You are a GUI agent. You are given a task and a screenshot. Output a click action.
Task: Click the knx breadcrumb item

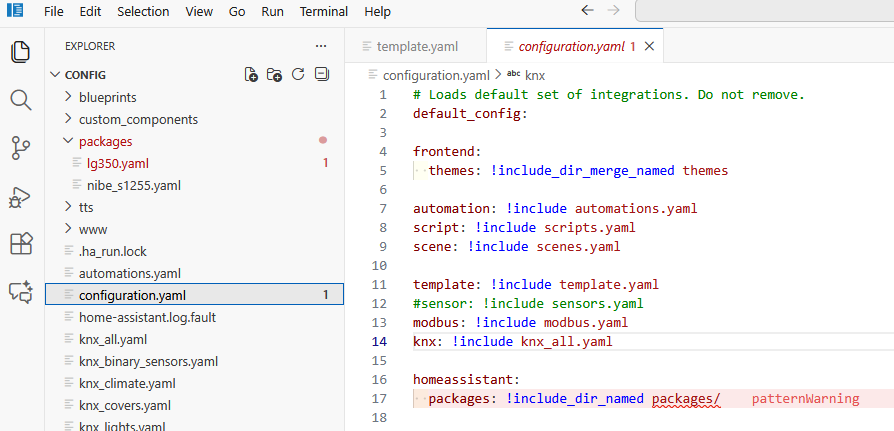[534, 75]
